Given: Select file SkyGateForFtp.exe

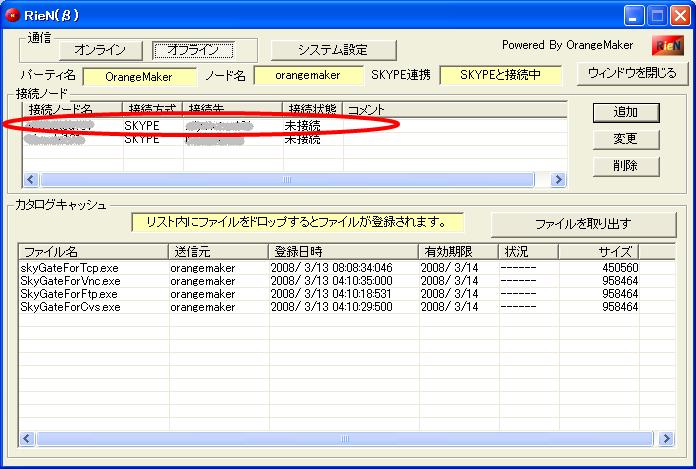Looking at the screenshot, I should 69,294.
